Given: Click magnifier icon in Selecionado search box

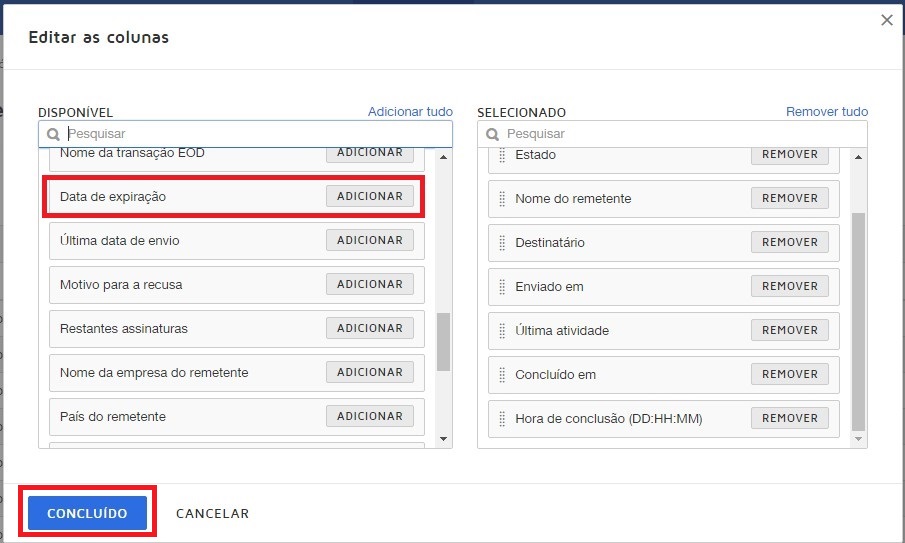Looking at the screenshot, I should (x=492, y=134).
